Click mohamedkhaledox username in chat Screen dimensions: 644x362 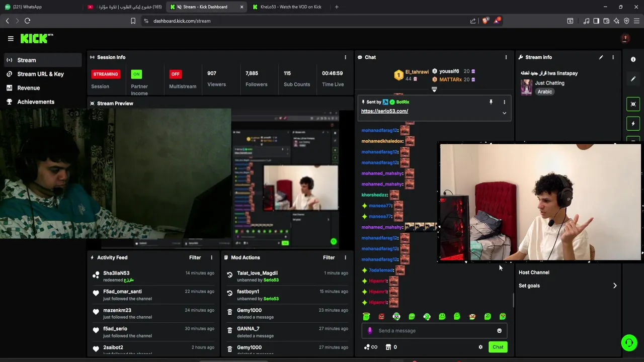pos(382,141)
